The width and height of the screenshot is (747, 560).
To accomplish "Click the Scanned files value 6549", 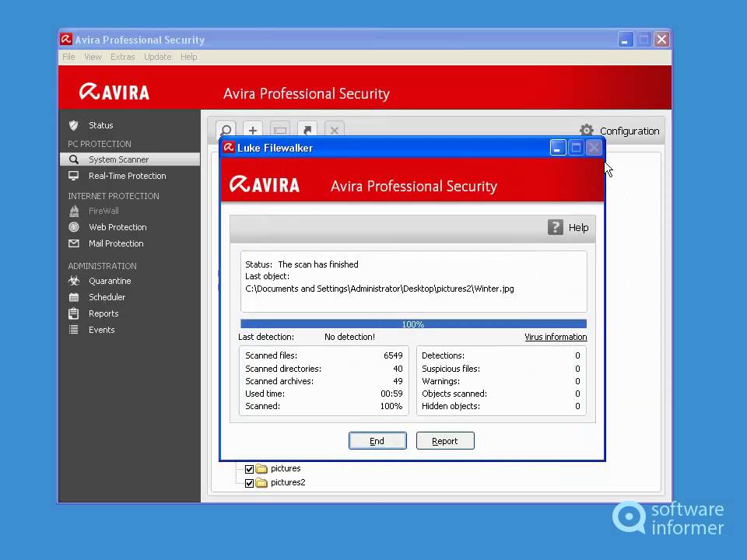I will tap(393, 355).
